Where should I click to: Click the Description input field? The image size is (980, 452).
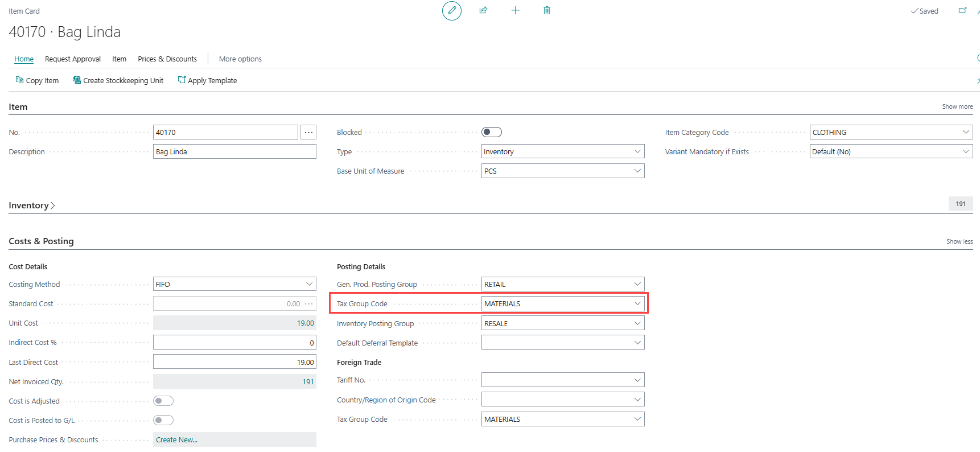click(234, 151)
